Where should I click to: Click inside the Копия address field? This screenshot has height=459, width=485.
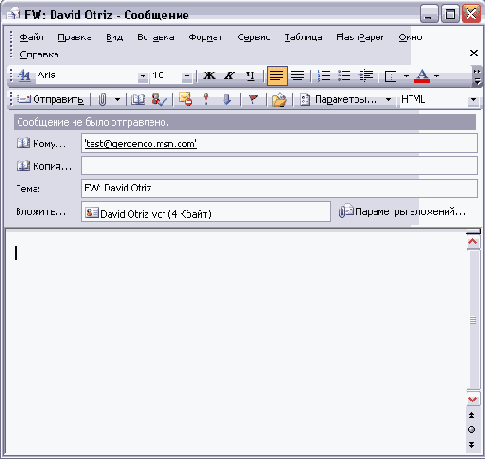tap(279, 166)
